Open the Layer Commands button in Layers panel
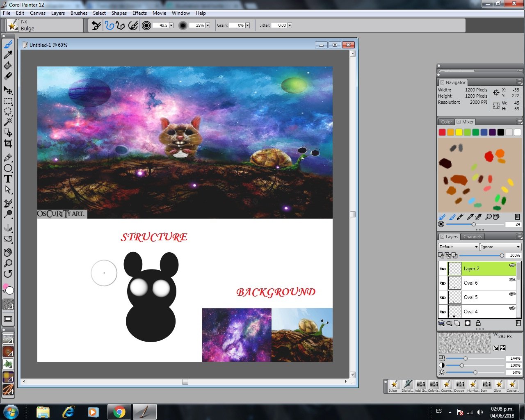The width and height of the screenshot is (525, 420). pyautogui.click(x=441, y=323)
